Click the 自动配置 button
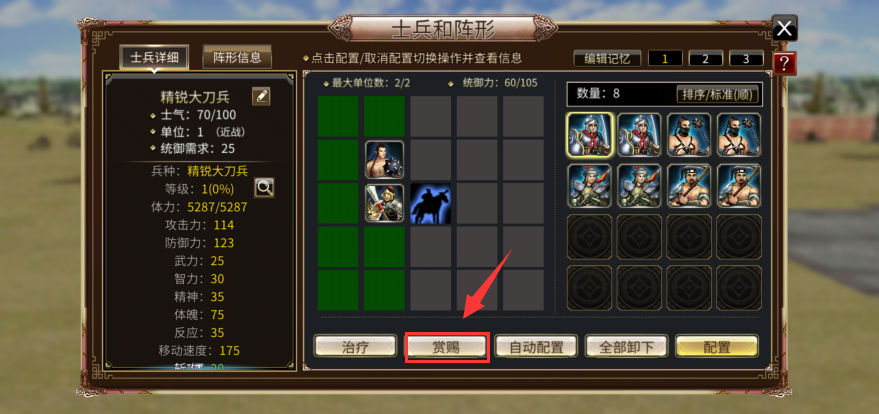The height and width of the screenshot is (414, 879). 536,347
